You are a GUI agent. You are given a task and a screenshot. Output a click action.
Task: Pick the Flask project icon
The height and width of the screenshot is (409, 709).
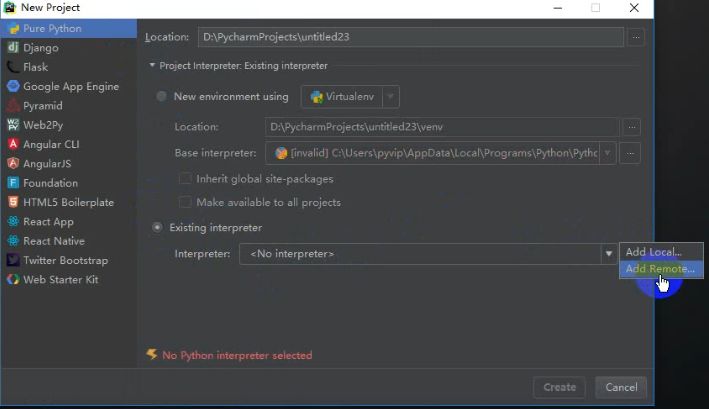(13, 67)
